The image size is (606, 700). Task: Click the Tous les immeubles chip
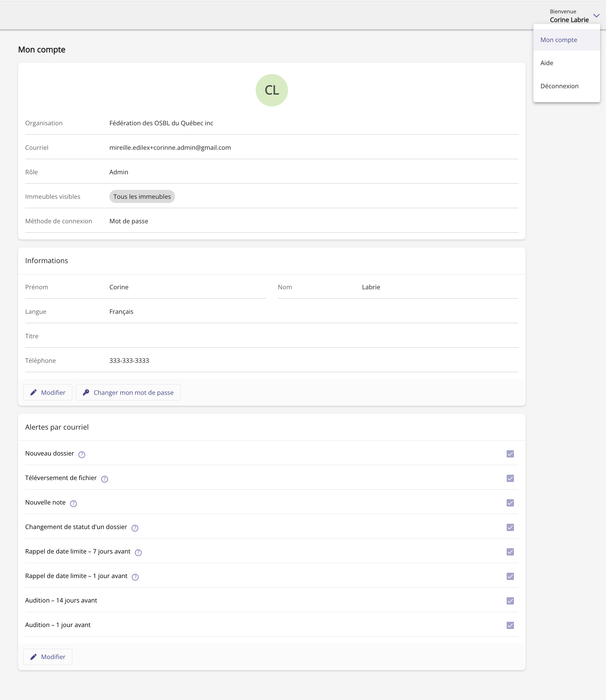click(142, 197)
